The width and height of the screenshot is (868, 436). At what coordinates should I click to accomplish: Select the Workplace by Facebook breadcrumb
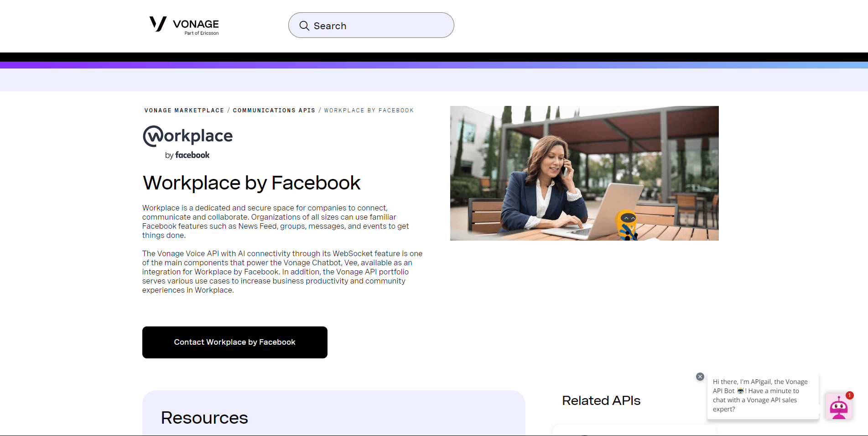(369, 110)
